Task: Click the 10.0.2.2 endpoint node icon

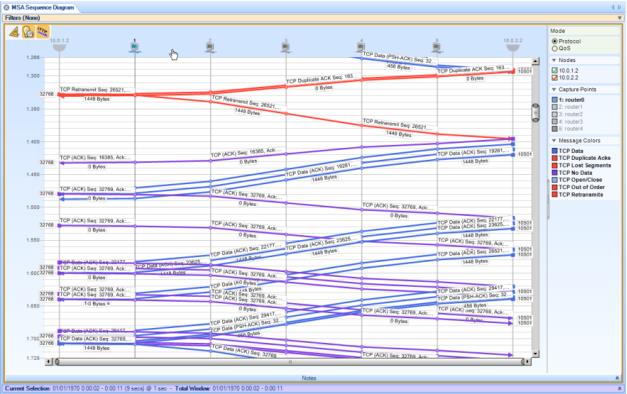Action: click(x=513, y=47)
